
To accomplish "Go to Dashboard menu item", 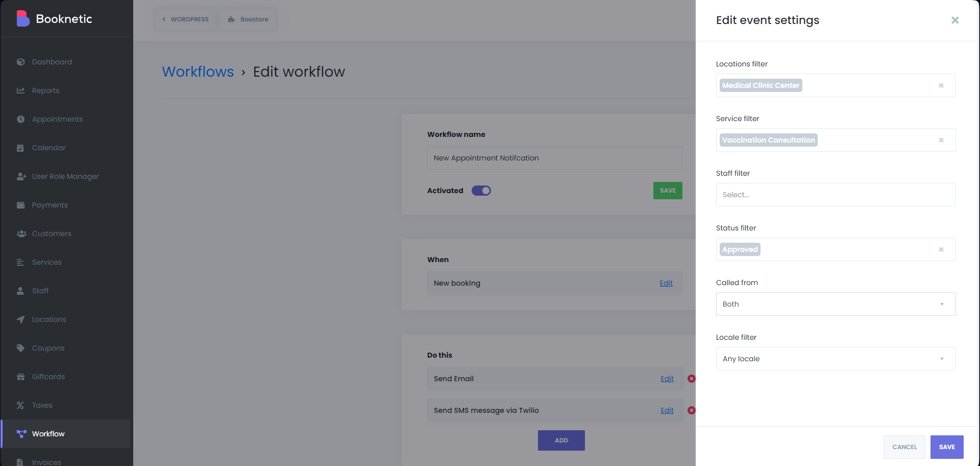I will (x=65, y=62).
